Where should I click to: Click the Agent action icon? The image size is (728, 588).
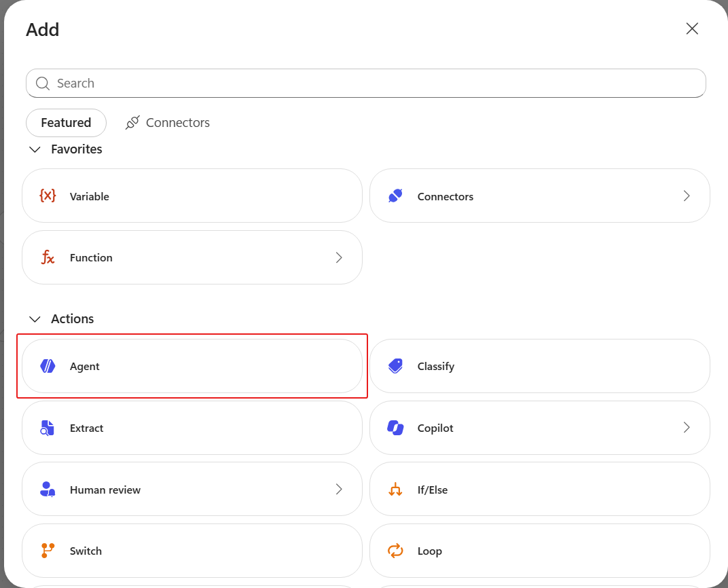48,366
